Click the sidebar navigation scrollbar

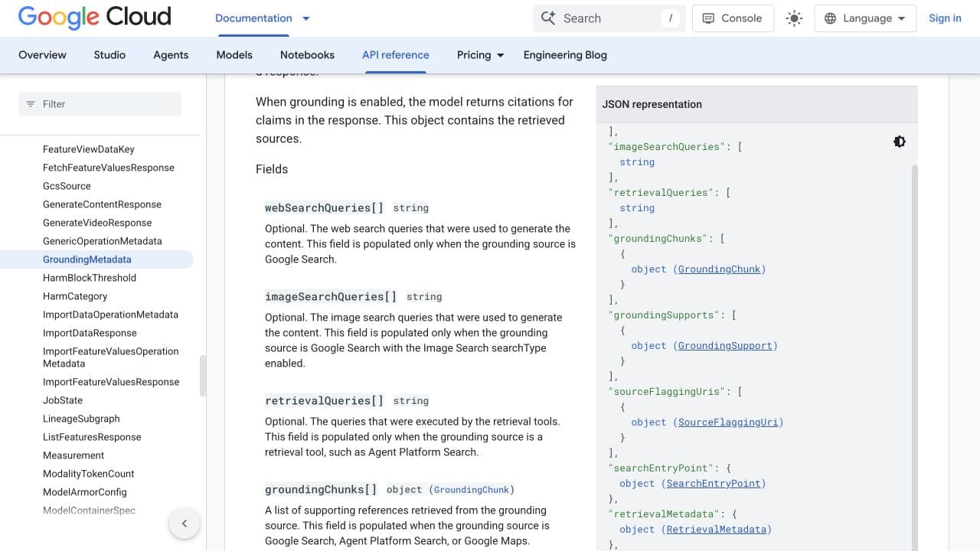[203, 376]
